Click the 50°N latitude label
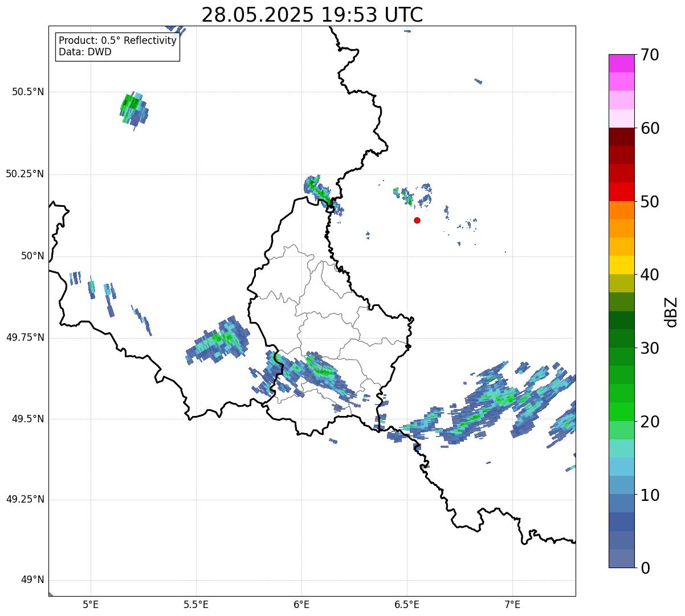 (x=32, y=256)
